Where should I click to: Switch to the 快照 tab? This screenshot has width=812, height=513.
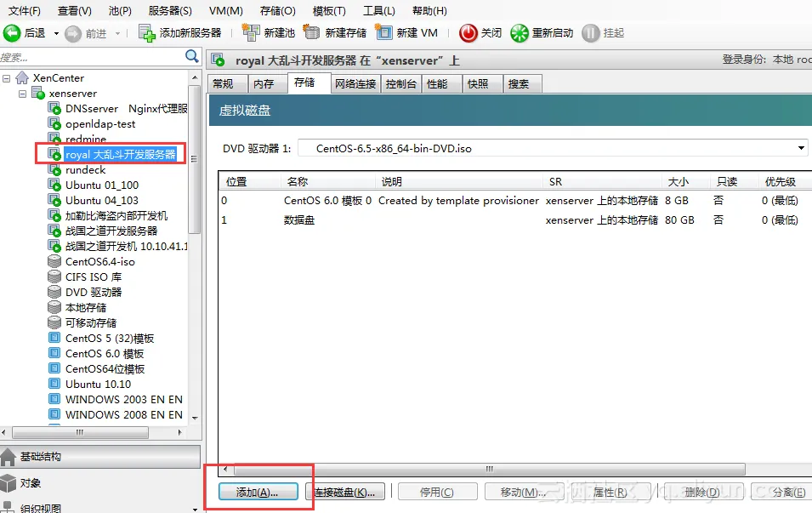point(483,83)
